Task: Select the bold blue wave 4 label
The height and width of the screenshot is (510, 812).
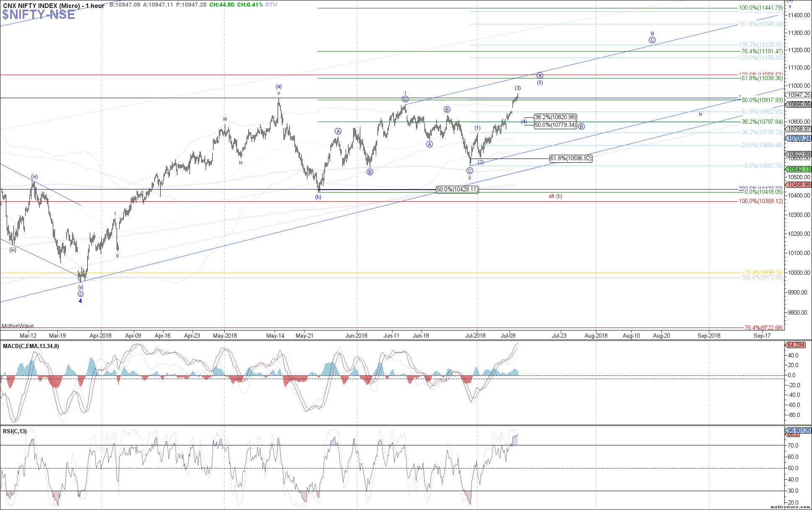Action: pos(80,301)
